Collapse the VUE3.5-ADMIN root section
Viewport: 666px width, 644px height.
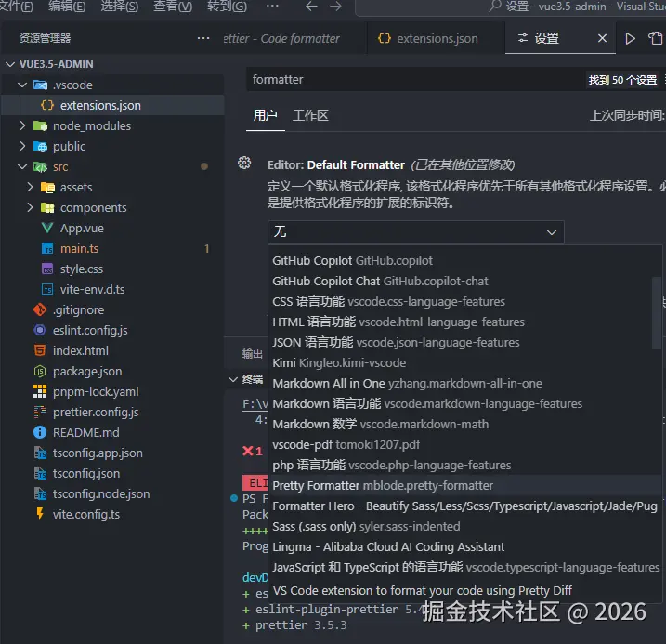[10, 64]
